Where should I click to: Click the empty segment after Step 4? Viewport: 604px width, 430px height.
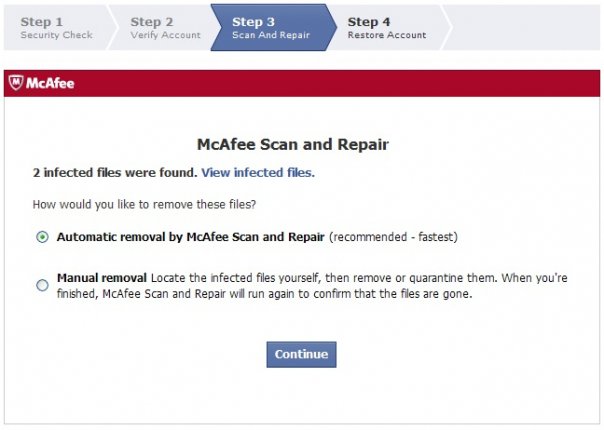pos(524,27)
